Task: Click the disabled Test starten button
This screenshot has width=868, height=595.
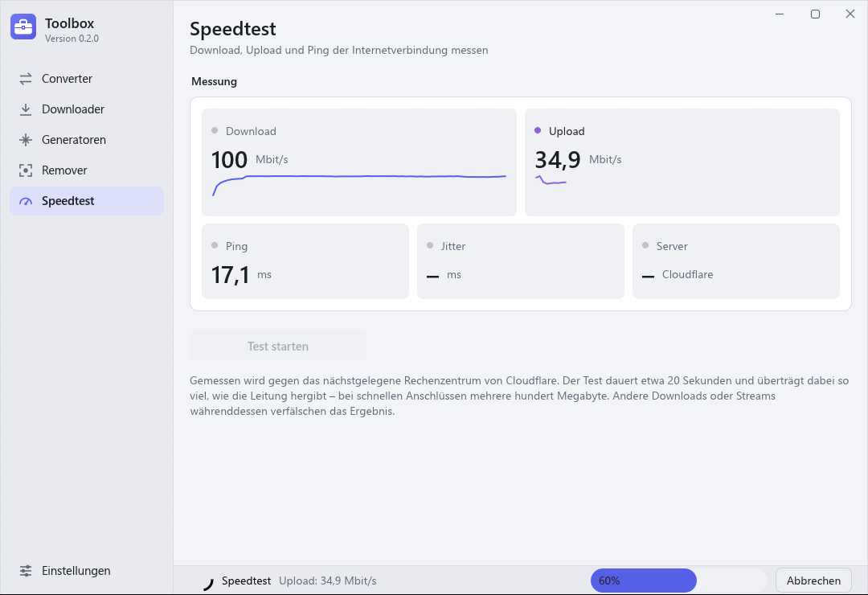Action: click(278, 347)
